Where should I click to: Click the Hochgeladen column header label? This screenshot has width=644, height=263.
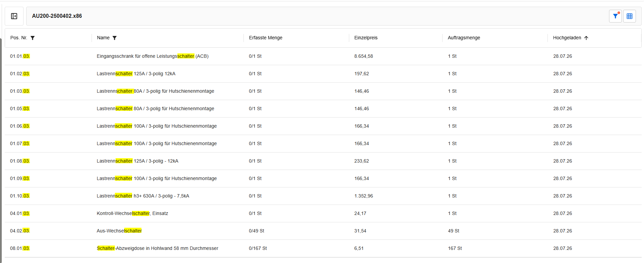click(x=567, y=38)
